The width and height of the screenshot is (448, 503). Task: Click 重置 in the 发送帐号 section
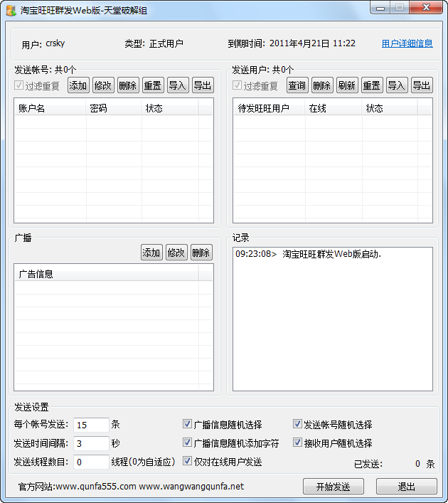[x=153, y=85]
